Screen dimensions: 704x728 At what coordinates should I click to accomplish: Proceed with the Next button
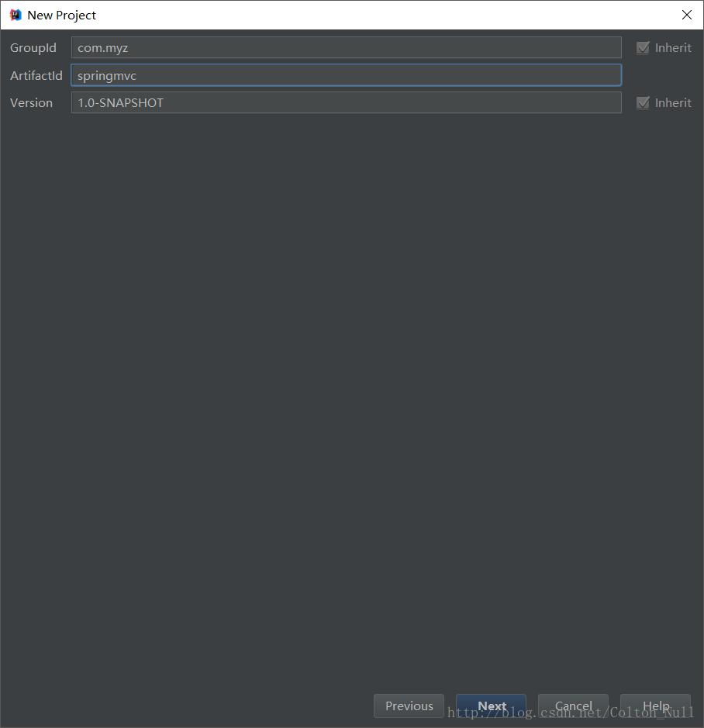(x=492, y=706)
